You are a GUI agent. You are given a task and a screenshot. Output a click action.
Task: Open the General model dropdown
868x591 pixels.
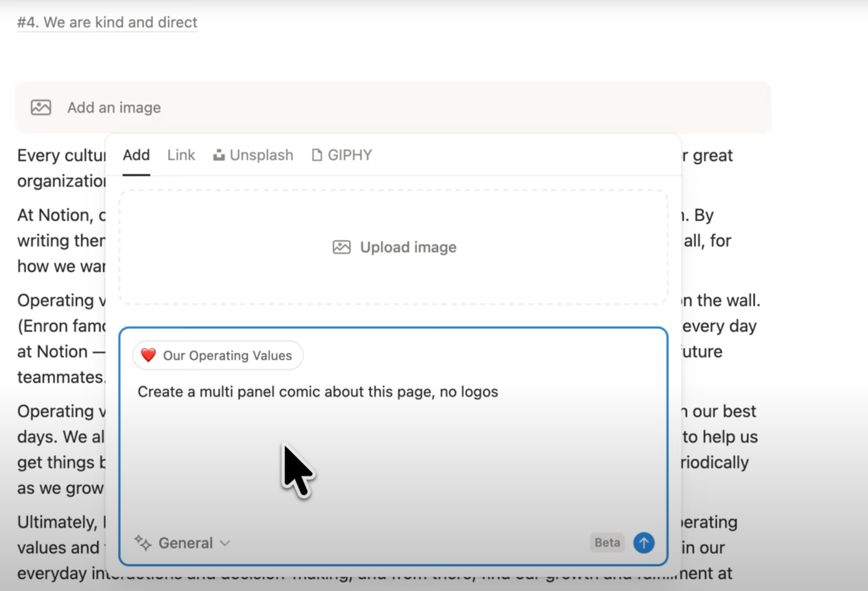pyautogui.click(x=185, y=543)
